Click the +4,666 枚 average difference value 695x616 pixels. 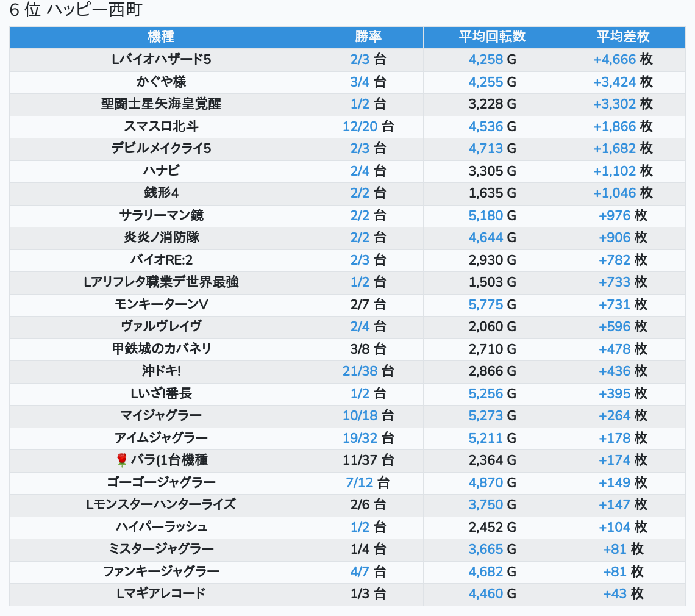click(623, 59)
